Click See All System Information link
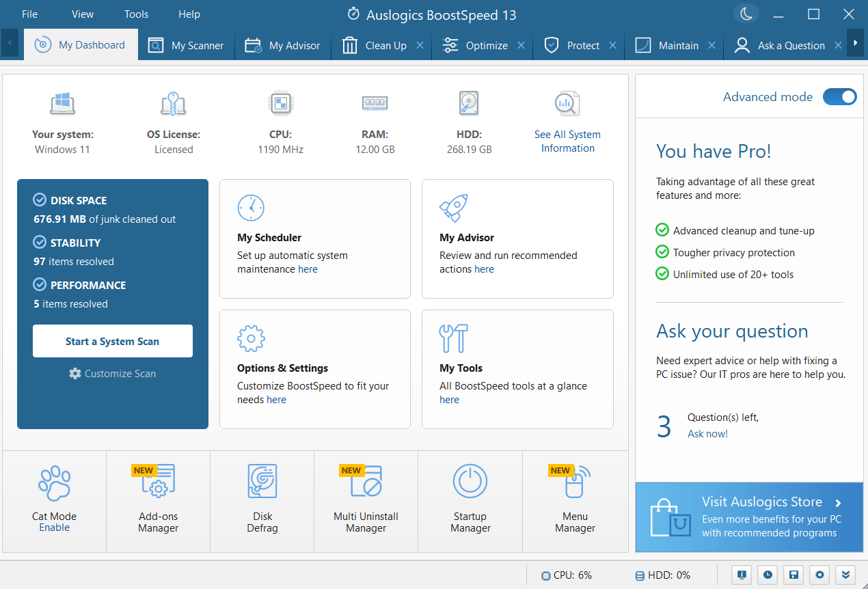The width and height of the screenshot is (868, 589). 567,141
